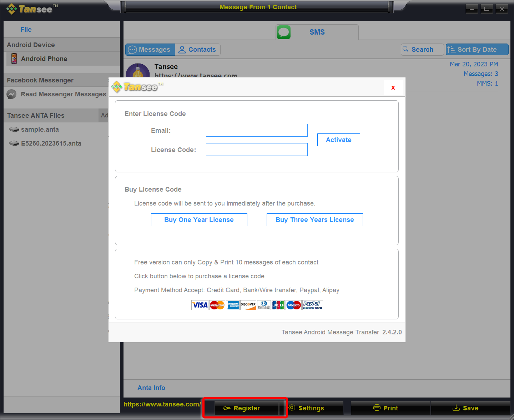Close the Tansee application window

[502, 9]
